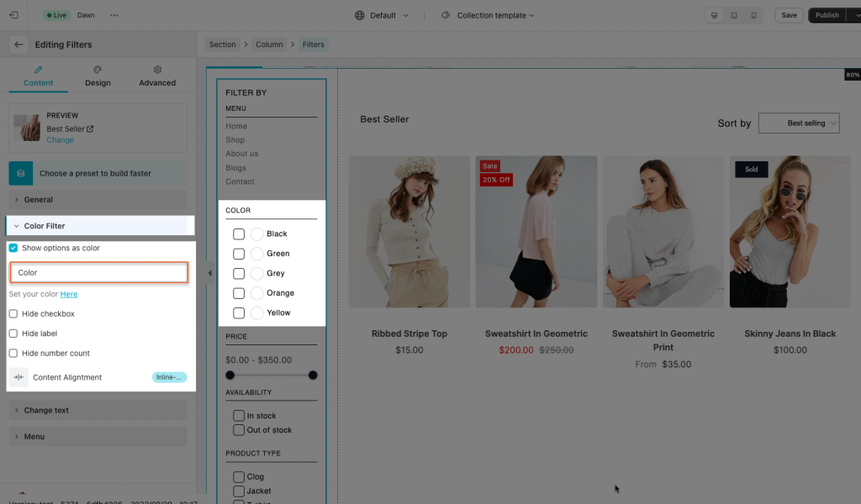This screenshot has height=504, width=861.
Task: Click the Live status badge
Action: [x=56, y=15]
